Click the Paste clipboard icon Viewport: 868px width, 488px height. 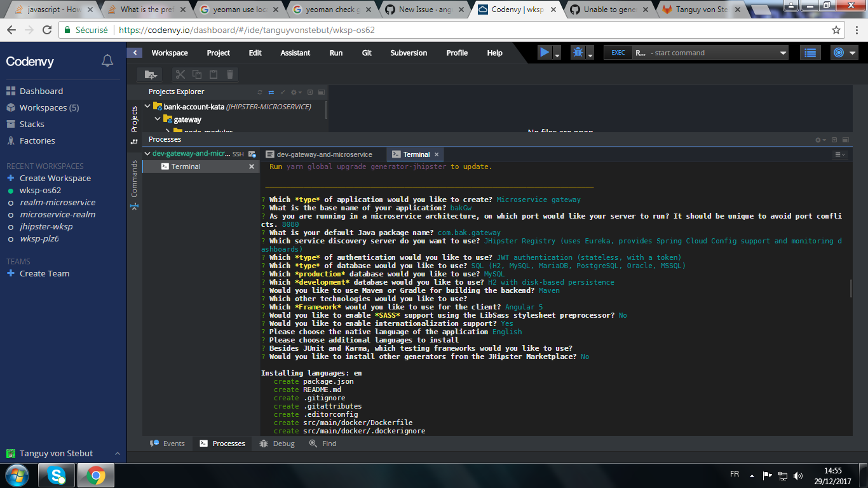point(214,74)
